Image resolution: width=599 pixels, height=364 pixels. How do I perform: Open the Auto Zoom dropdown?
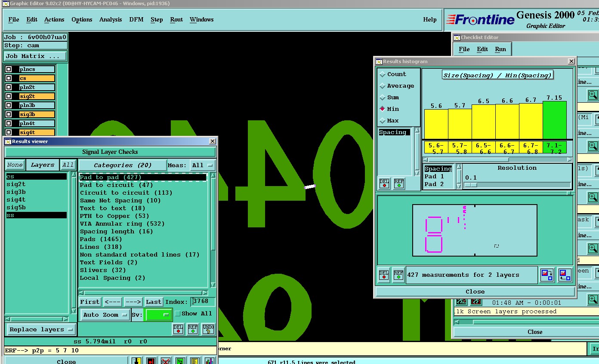coord(105,315)
